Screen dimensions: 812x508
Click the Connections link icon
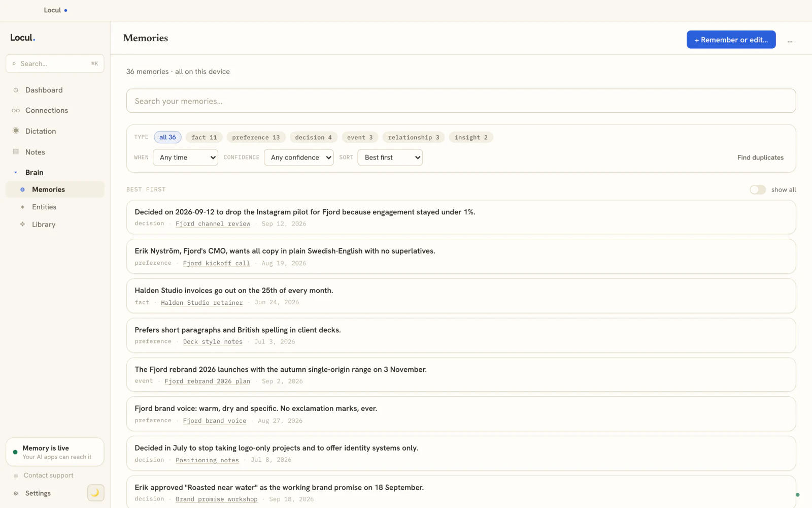pyautogui.click(x=16, y=111)
